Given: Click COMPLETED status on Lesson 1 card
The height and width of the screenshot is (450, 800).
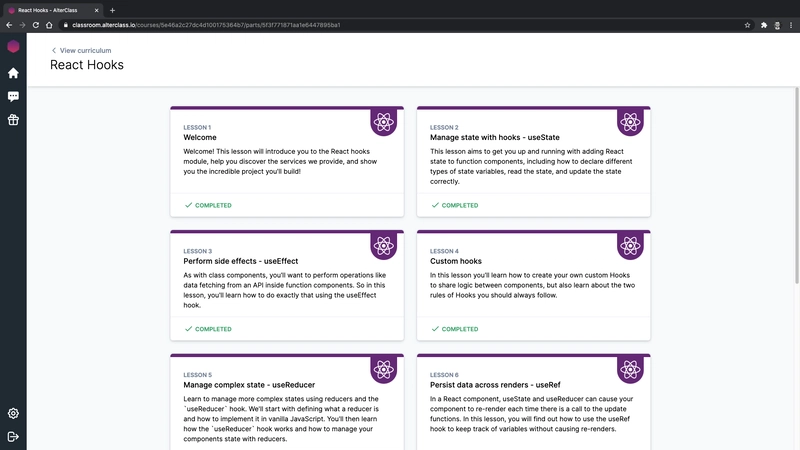Looking at the screenshot, I should [x=208, y=205].
